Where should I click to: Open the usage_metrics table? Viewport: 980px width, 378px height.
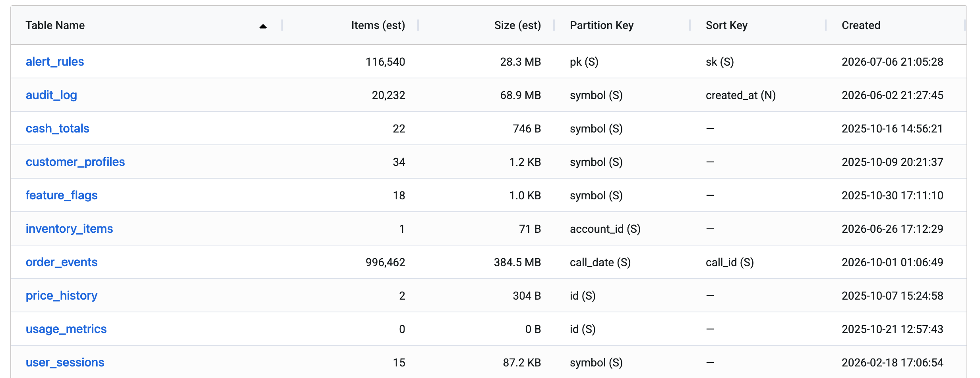point(66,329)
